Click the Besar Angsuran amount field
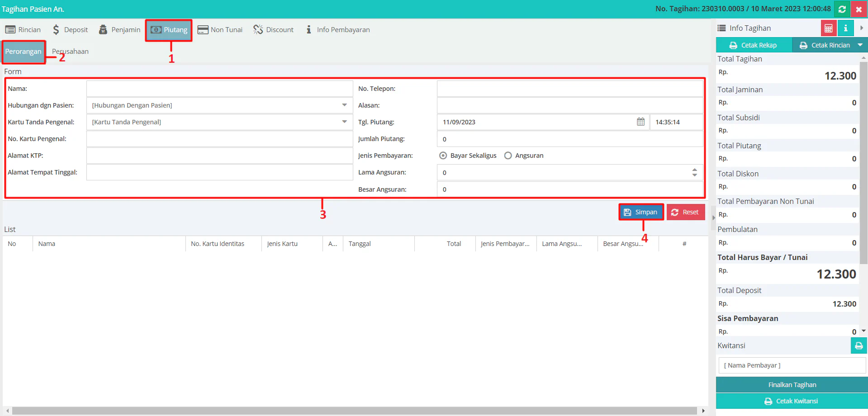Screen dimensions: 868x416 [x=570, y=189]
